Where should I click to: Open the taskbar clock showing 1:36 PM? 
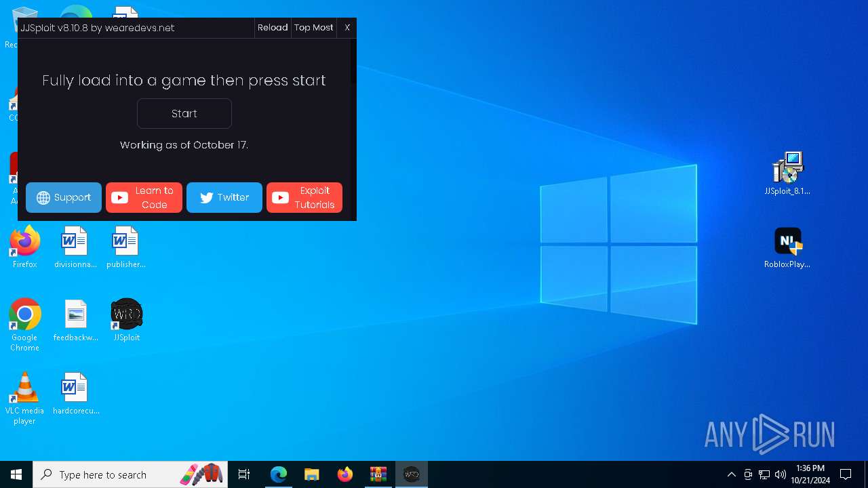point(810,474)
